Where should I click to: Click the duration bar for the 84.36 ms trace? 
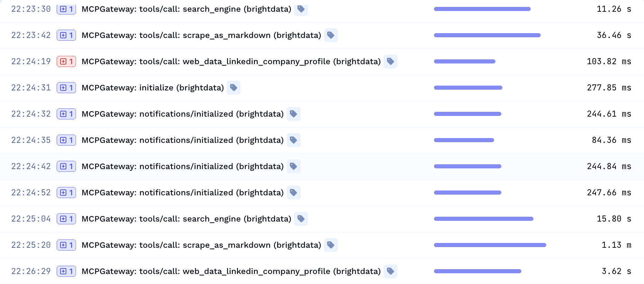[464, 140]
